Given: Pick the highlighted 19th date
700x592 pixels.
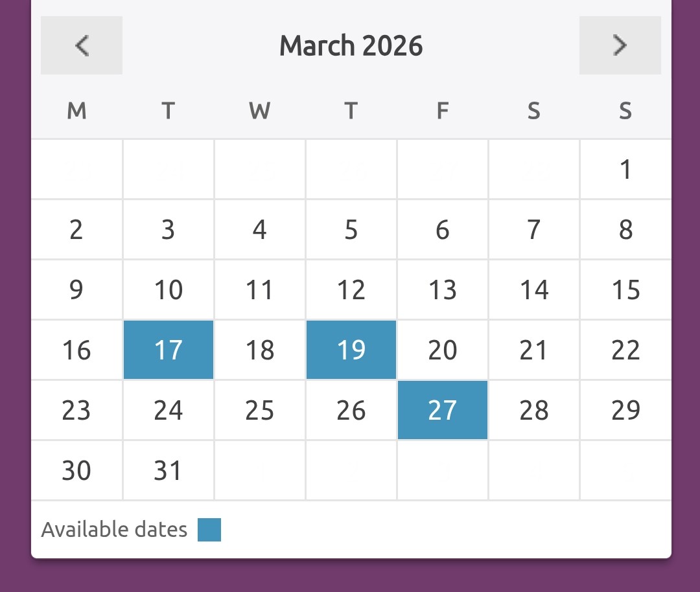Looking at the screenshot, I should click(x=351, y=350).
